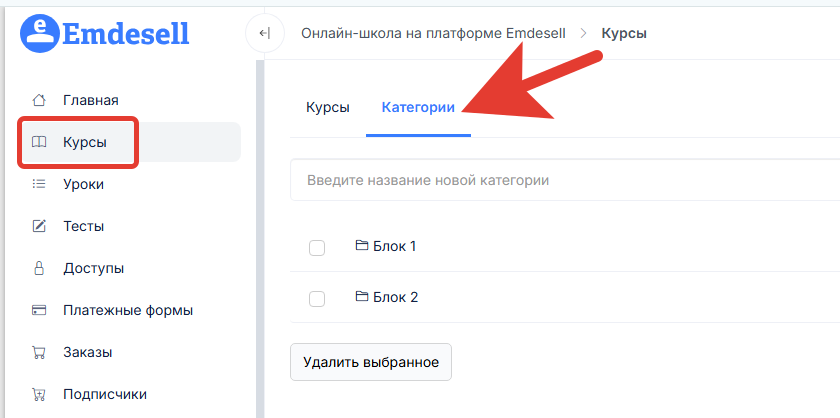Viewport: 840px width, 418px height.
Task: Click the sidebar vertical scrollbar
Action: (260, 238)
